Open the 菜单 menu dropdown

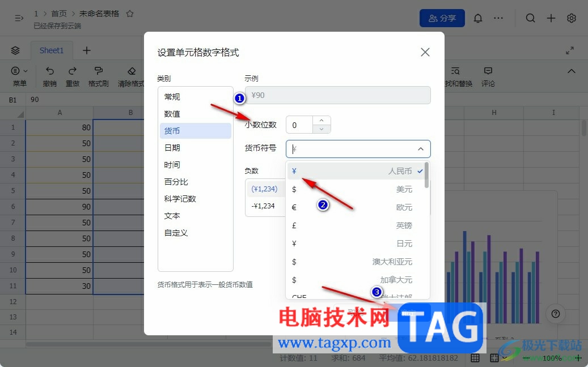pyautogui.click(x=19, y=76)
